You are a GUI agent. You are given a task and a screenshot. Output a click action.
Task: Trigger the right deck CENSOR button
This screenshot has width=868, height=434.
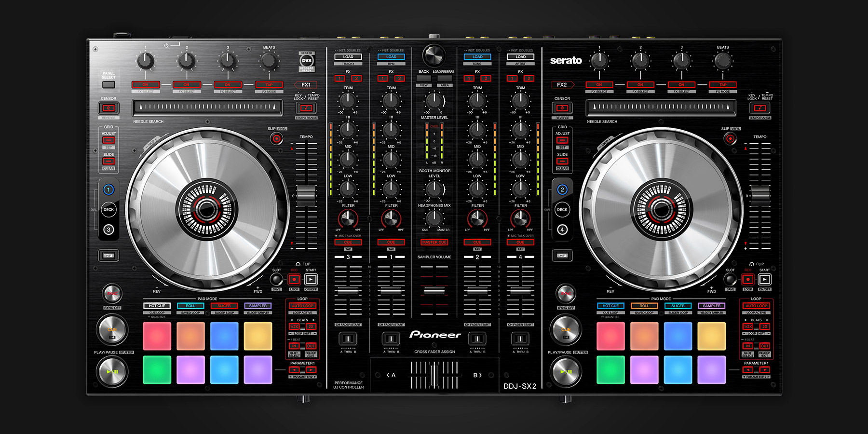pyautogui.click(x=562, y=108)
